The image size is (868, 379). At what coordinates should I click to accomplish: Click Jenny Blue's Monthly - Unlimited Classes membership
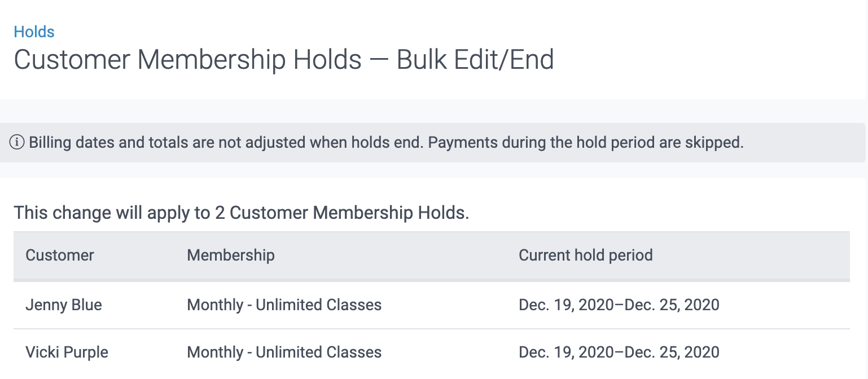tap(284, 305)
